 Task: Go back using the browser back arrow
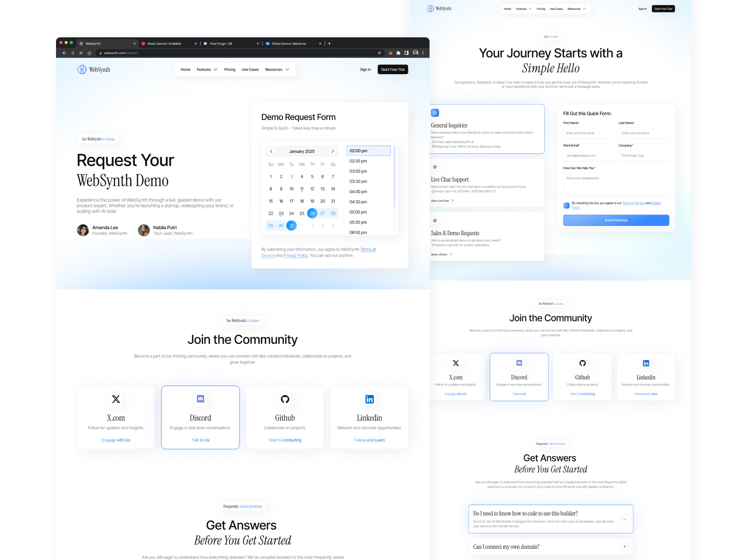point(64,53)
